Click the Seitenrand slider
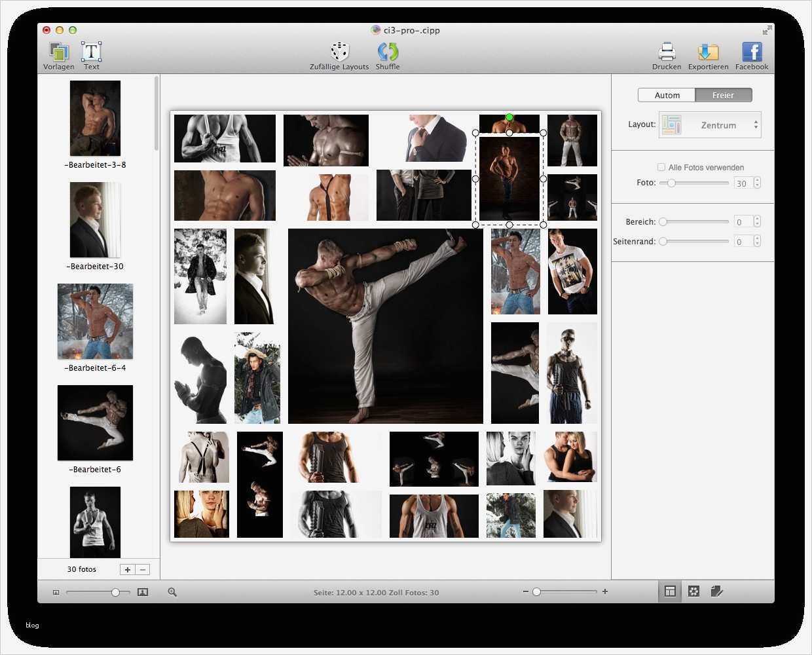 (695, 241)
